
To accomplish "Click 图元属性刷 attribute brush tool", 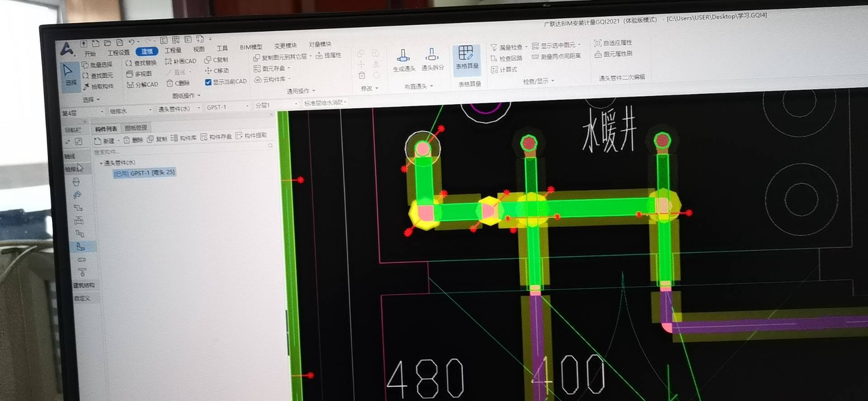I will (x=613, y=54).
